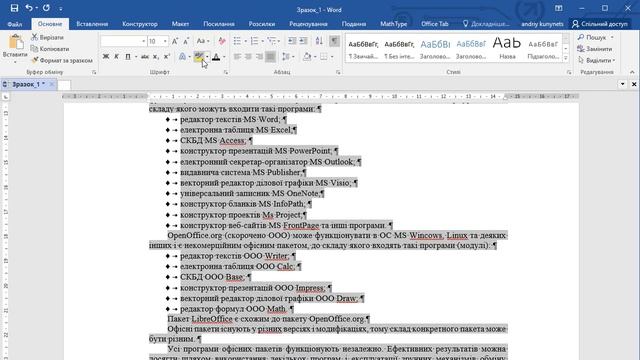
Task: Expand the styles gallery more arrow
Action: (x=566, y=58)
